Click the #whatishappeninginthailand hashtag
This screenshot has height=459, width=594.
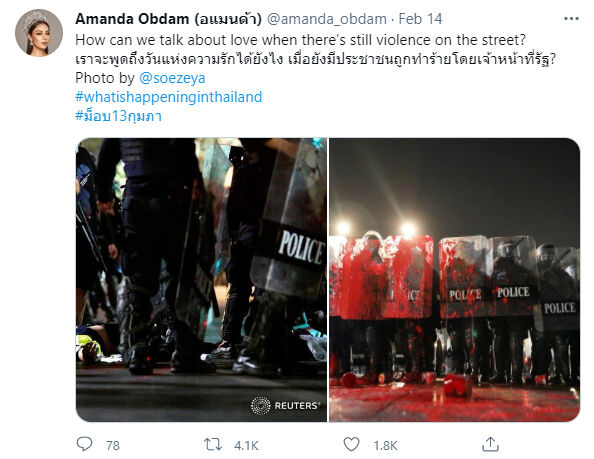169,97
